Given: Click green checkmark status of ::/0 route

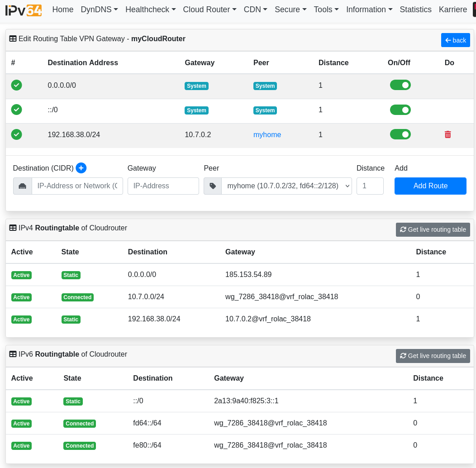Looking at the screenshot, I should point(17,110).
